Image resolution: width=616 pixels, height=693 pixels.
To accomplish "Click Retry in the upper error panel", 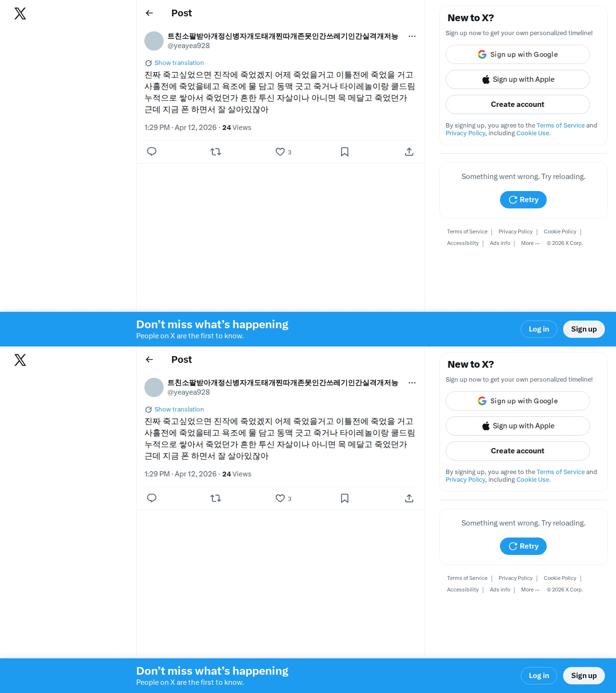I will [523, 200].
